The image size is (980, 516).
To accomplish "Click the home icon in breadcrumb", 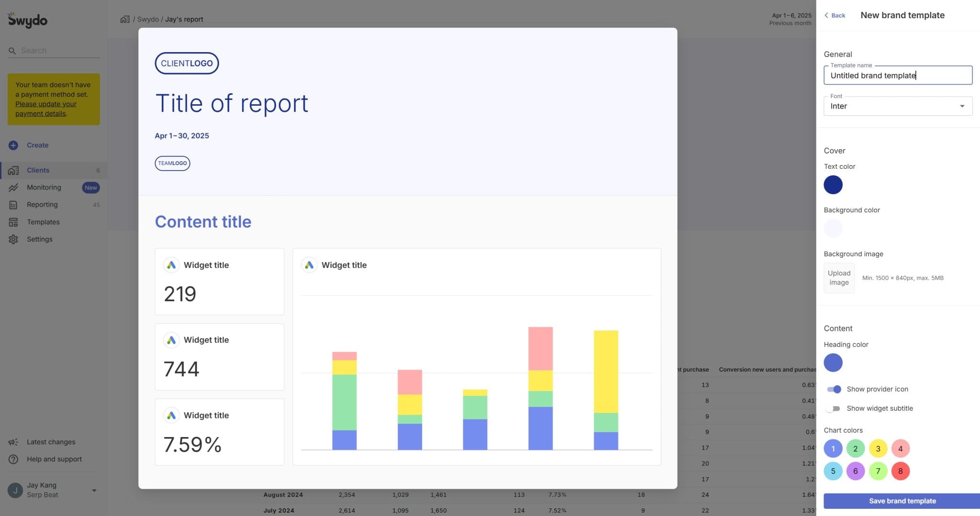I will (125, 19).
